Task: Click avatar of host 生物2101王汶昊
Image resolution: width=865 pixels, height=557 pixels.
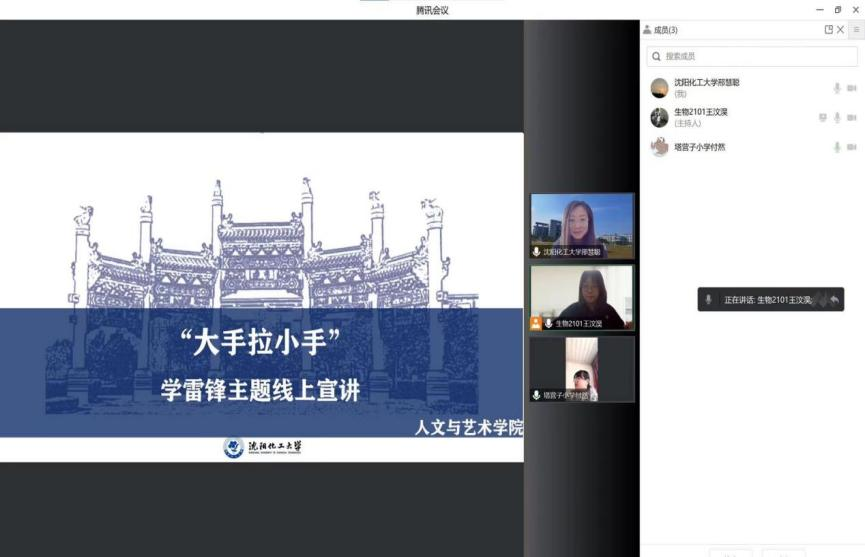Action: click(x=659, y=117)
